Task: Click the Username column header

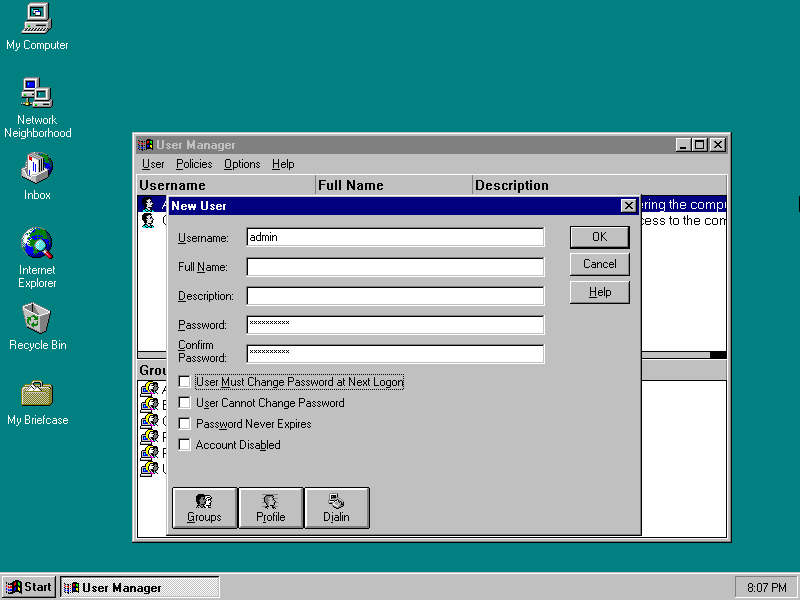Action: (x=227, y=185)
